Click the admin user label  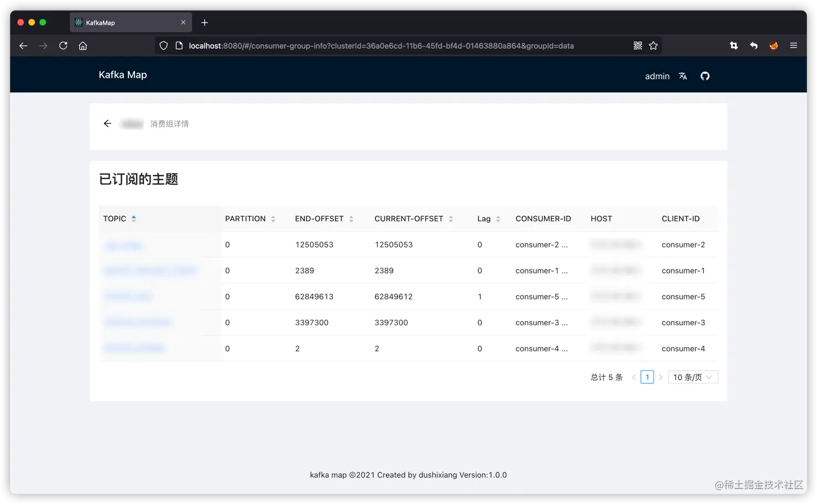click(657, 76)
